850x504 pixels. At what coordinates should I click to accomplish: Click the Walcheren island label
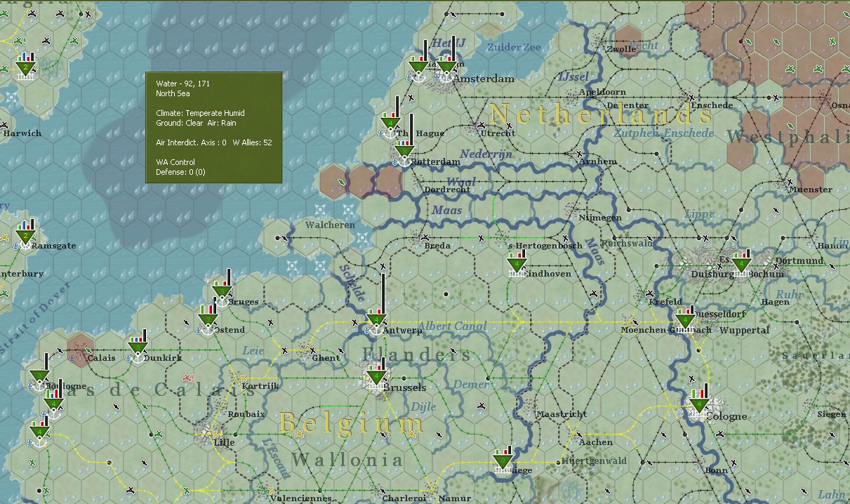(330, 225)
